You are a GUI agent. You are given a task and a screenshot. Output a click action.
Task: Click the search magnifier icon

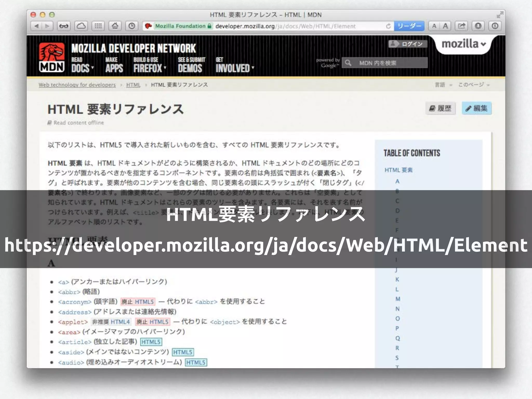coord(348,63)
